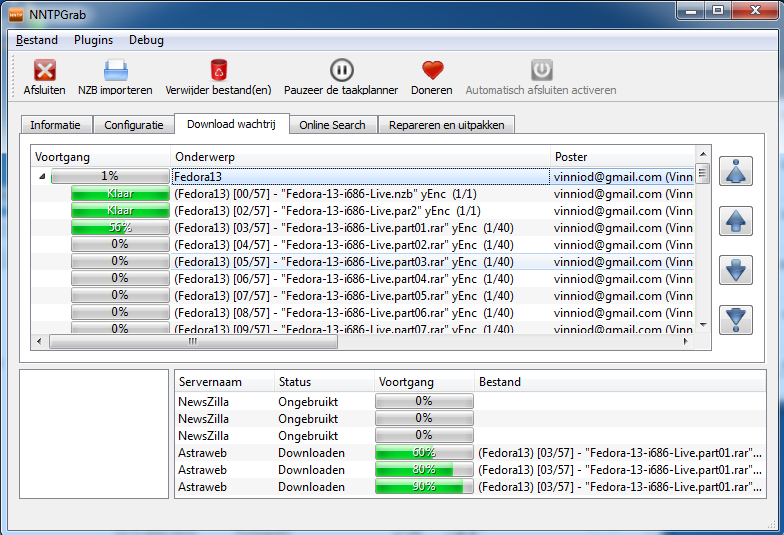Pause the scheduler with Pauzeer de taakplanner
Viewport: 784px width, 535px height.
[x=341, y=71]
